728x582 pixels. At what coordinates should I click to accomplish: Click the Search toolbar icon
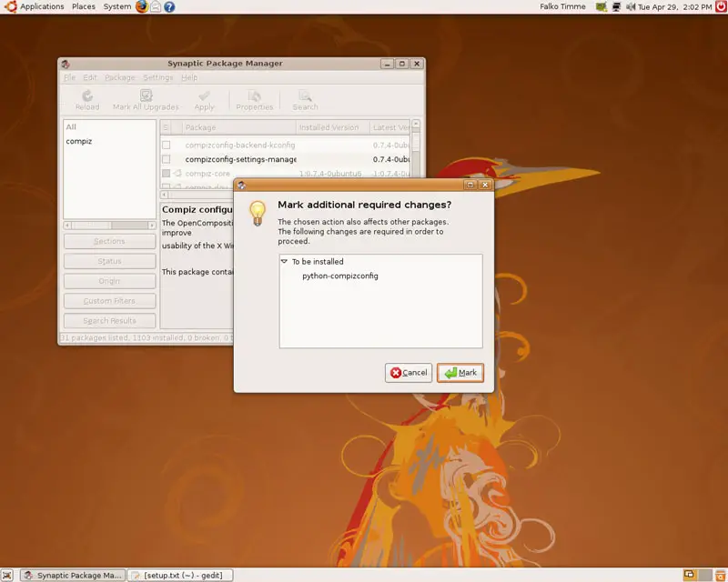click(305, 100)
